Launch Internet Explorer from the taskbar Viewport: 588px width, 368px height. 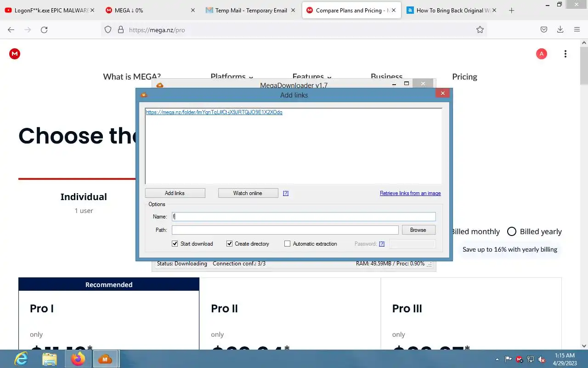21,359
